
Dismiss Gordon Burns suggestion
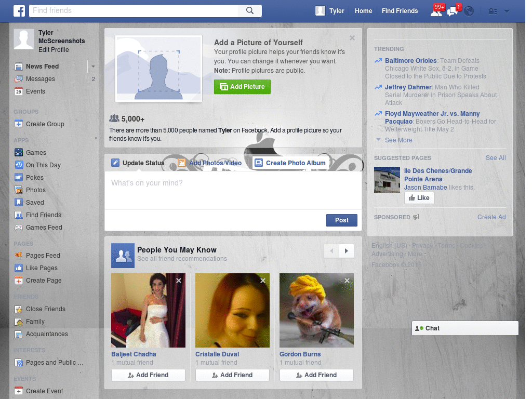[x=347, y=281]
